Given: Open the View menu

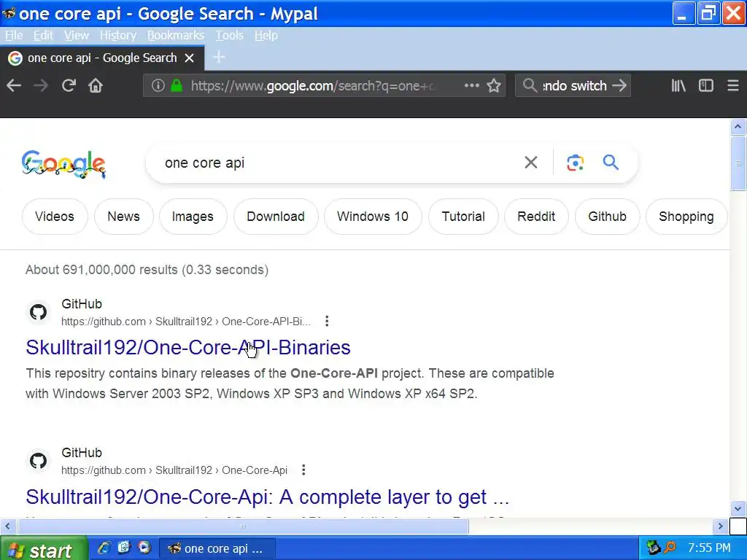Looking at the screenshot, I should point(76,35).
